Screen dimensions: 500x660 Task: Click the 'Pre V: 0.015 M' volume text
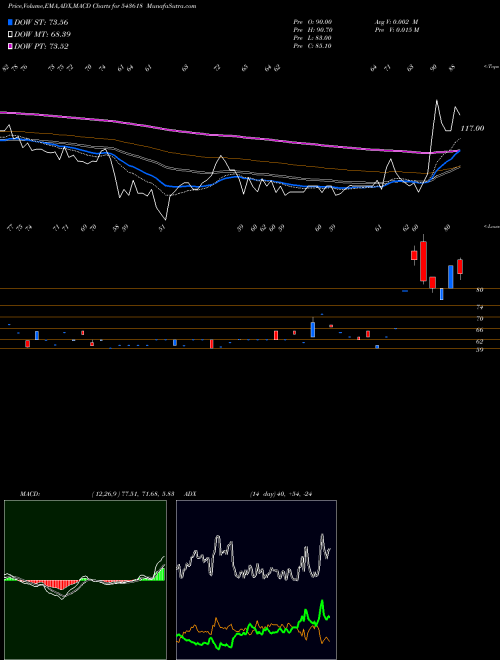(396, 30)
